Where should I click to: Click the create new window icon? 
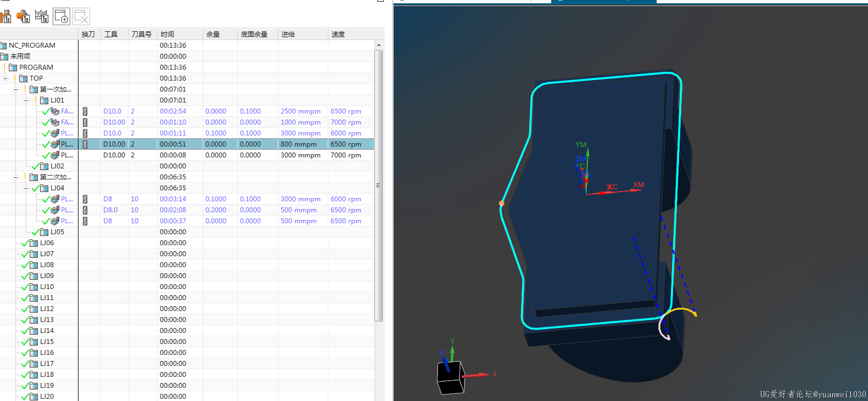coord(61,16)
